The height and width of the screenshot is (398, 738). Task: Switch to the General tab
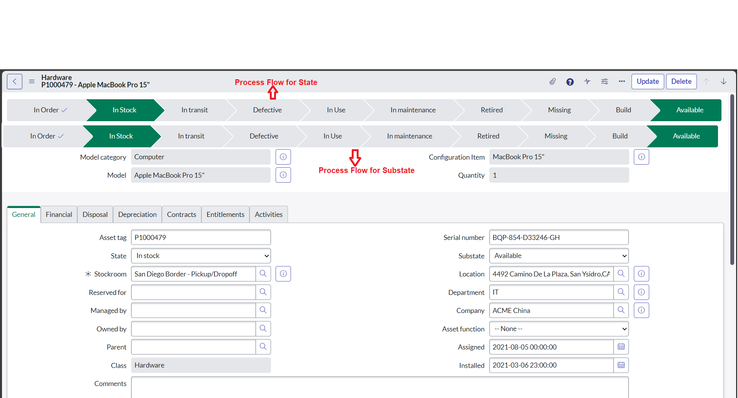point(24,215)
